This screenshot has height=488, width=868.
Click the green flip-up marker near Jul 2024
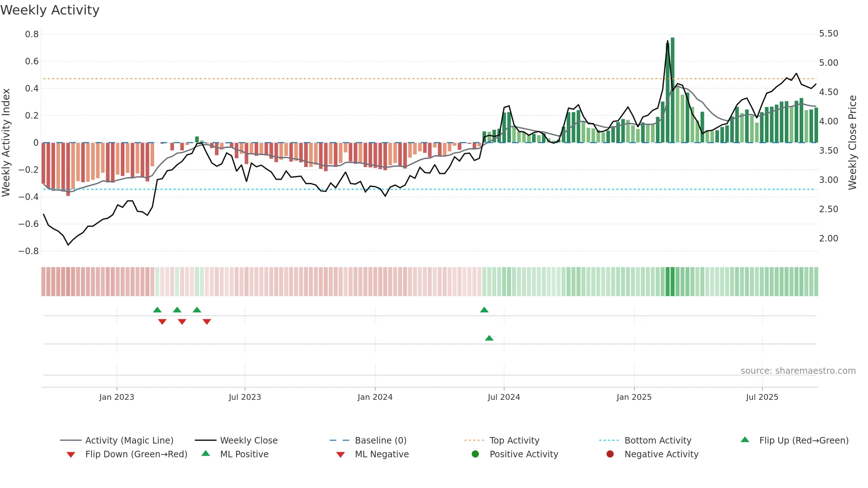coord(484,310)
